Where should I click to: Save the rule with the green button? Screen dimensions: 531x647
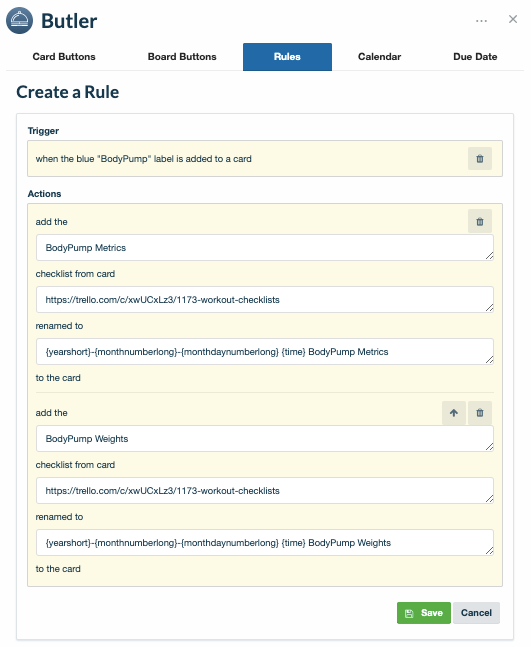pyautogui.click(x=424, y=613)
